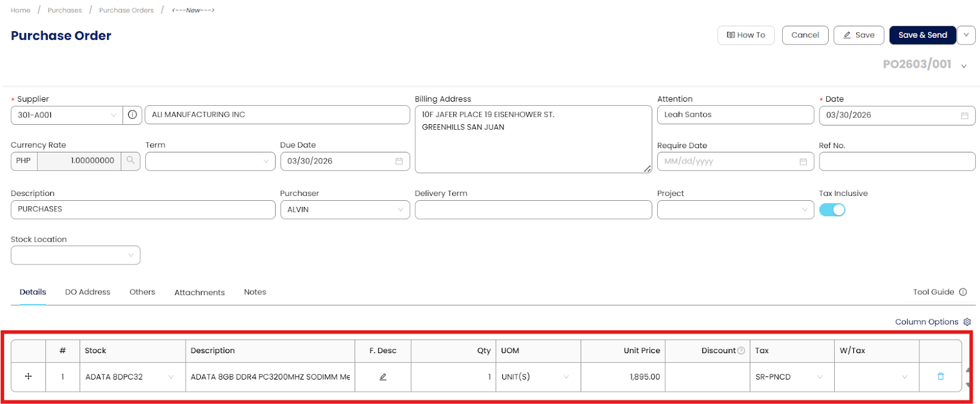Screen dimensions: 980x404
Task: Click the Discount cell in row 1
Action: pos(707,377)
